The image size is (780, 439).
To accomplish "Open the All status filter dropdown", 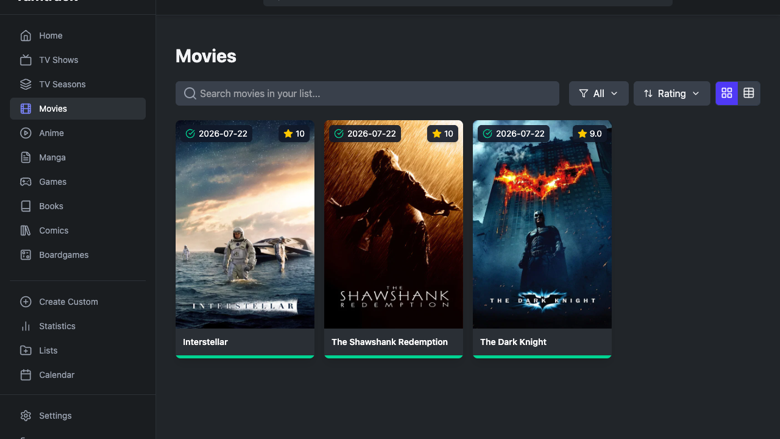I will click(x=598, y=93).
